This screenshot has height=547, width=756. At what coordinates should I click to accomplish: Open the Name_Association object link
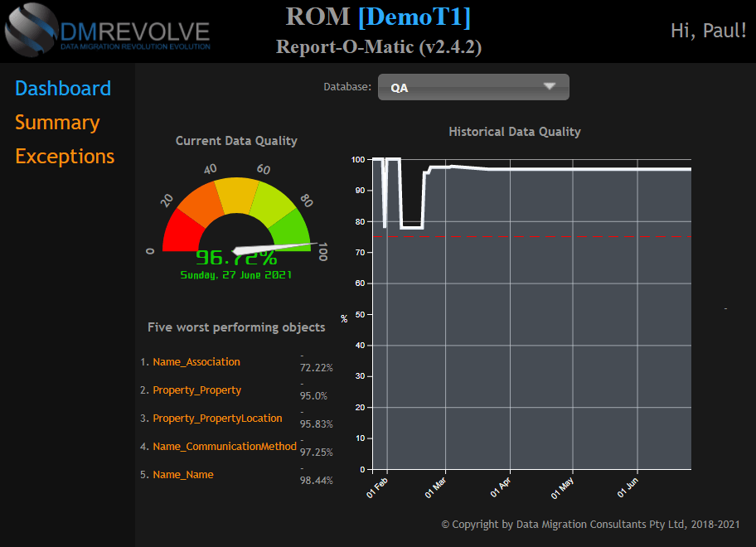[196, 362]
